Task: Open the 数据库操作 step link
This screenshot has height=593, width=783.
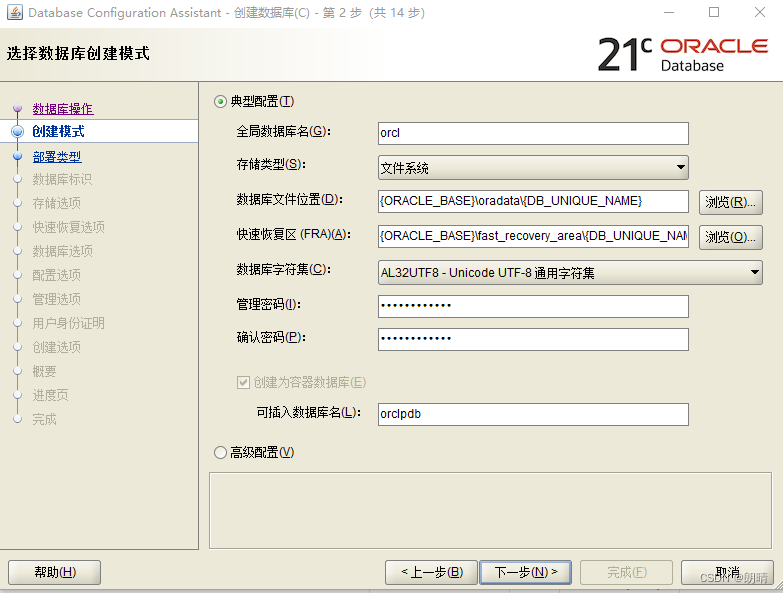Action: (x=63, y=109)
